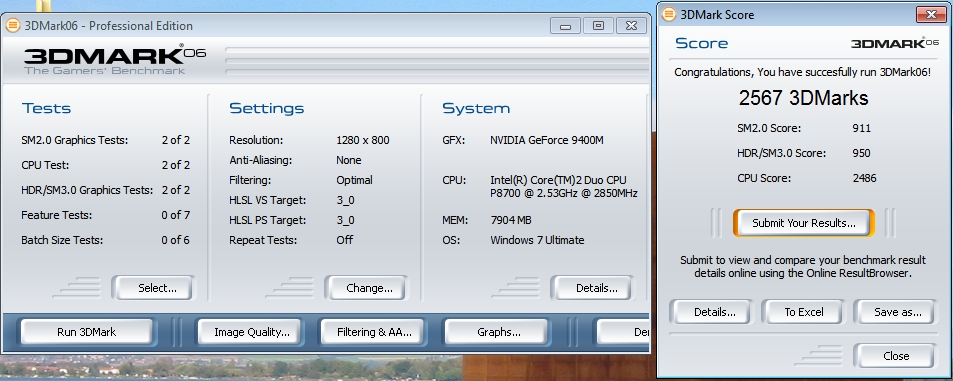Click Feature Tests 0 of 7 value
The width and height of the screenshot is (953, 381).
(176, 215)
